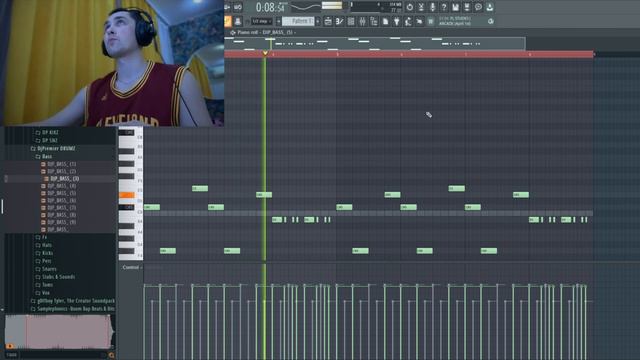This screenshot has width=640, height=360.
Task: Open the Piano roll view icon
Action: click(339, 22)
